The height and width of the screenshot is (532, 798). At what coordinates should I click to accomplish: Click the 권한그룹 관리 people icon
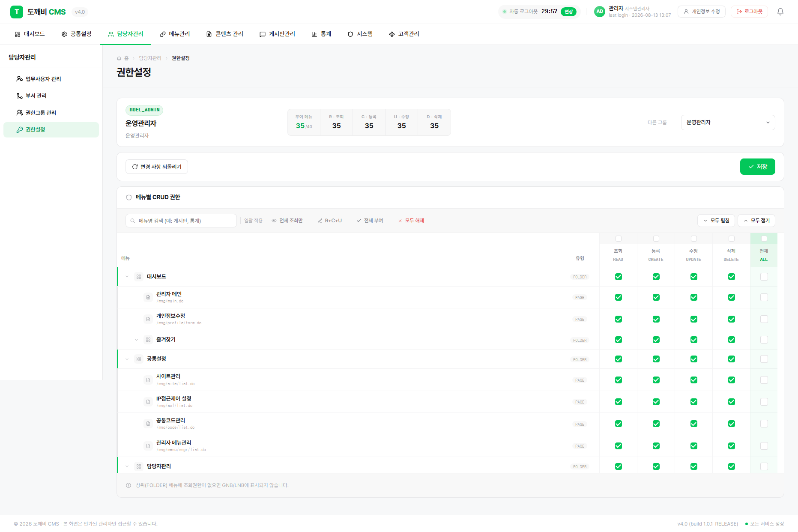pyautogui.click(x=20, y=113)
